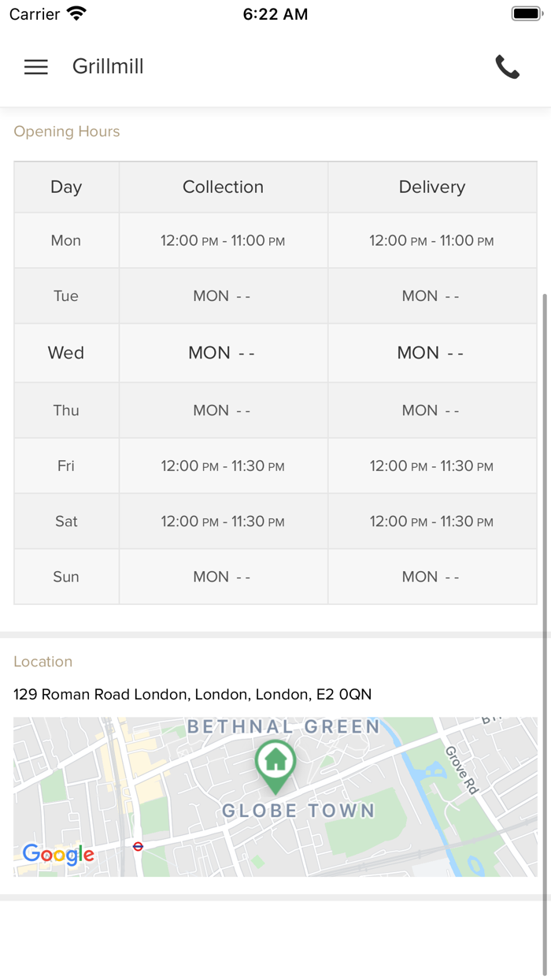Tap the Sat row label
551x980 pixels.
(x=66, y=521)
